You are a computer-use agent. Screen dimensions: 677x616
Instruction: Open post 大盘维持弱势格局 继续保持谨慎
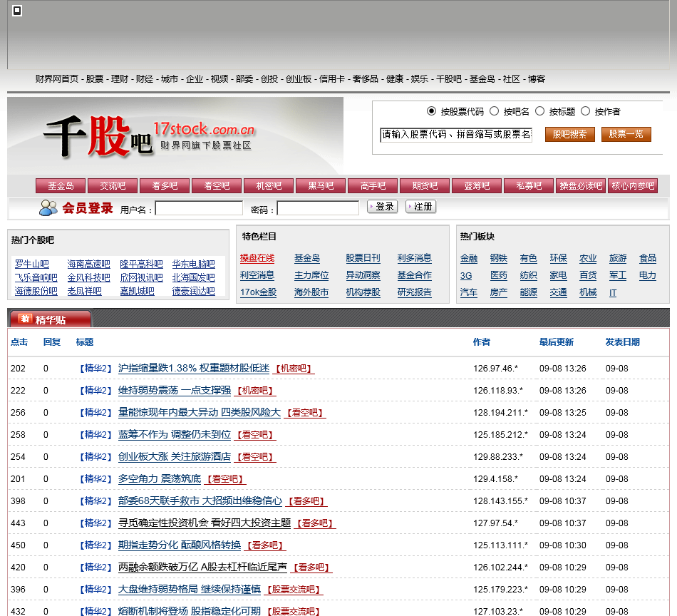tap(190, 589)
